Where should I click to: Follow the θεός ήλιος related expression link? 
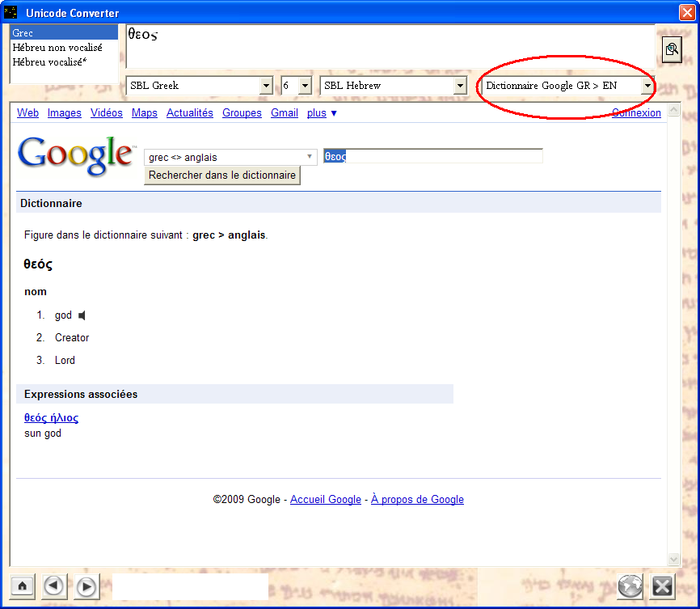tap(52, 418)
